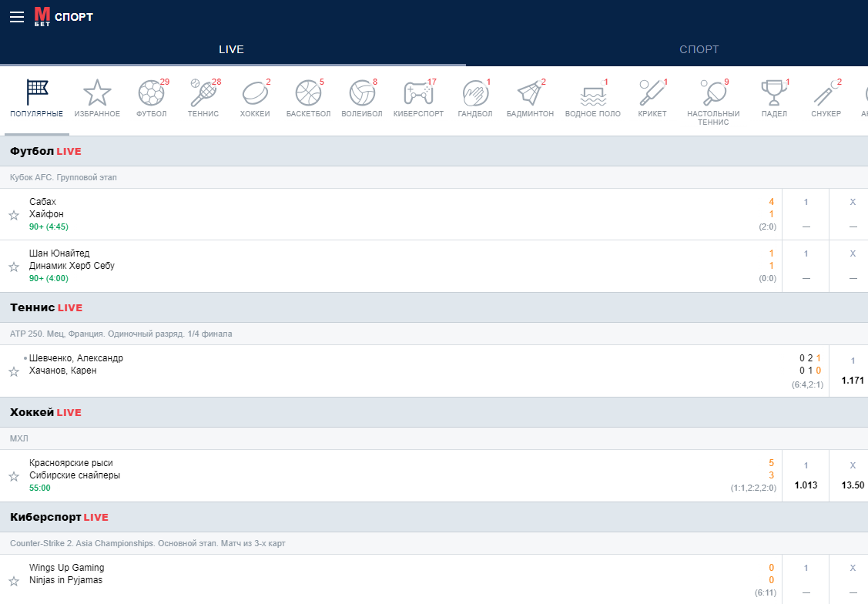Click the (1:1,2:2,2:0) period scores
Screen dimensions: 868x604
pyautogui.click(x=753, y=488)
